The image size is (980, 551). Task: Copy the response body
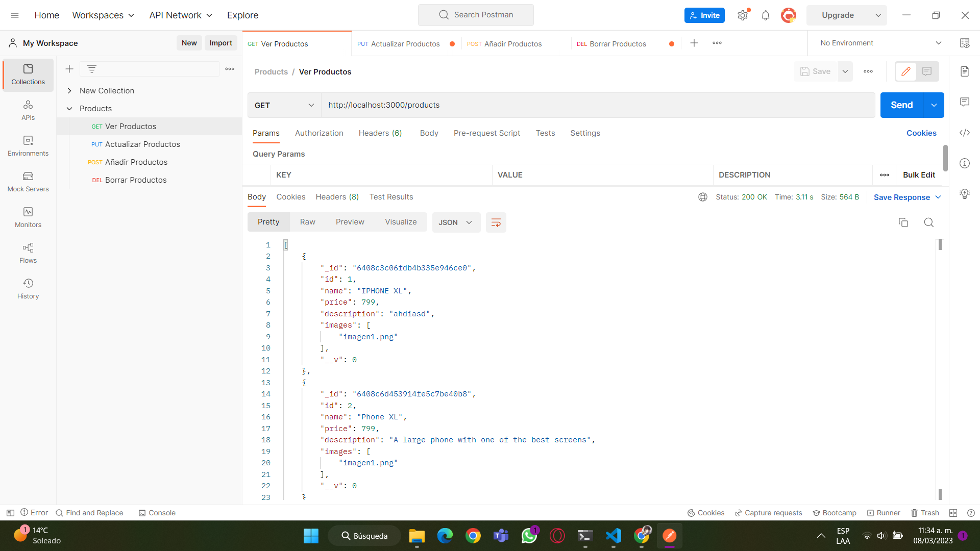tap(903, 222)
